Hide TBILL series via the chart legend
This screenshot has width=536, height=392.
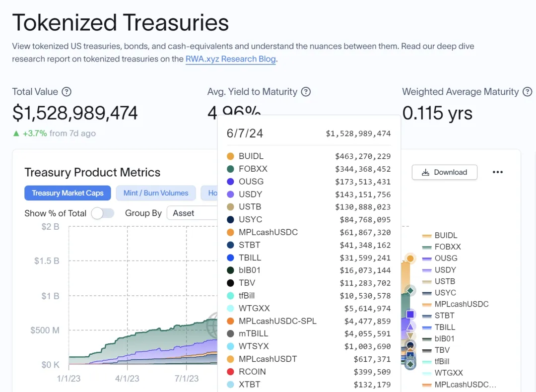click(439, 327)
